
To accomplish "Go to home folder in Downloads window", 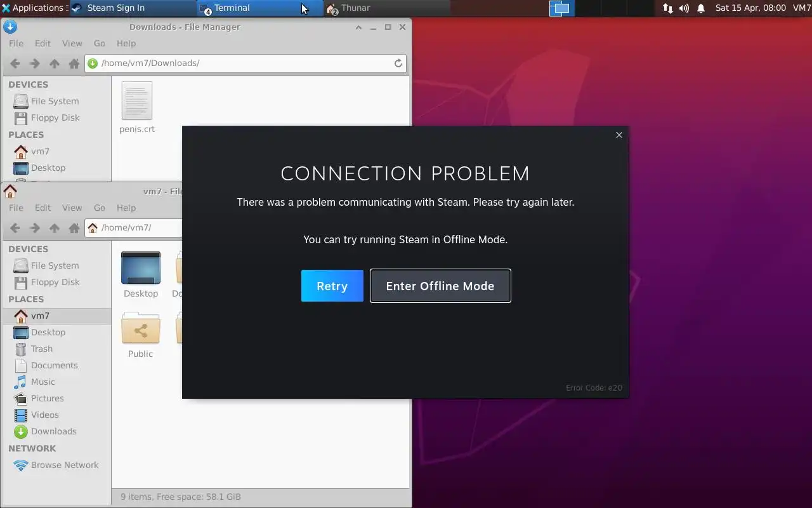I will [x=74, y=63].
